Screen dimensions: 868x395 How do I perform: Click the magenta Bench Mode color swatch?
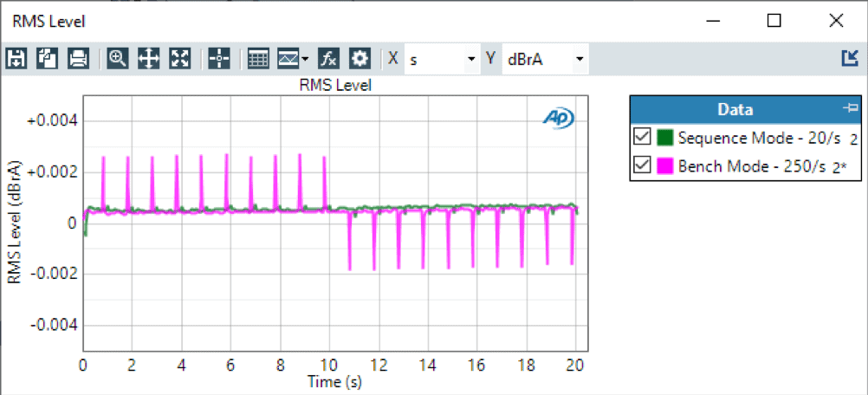pyautogui.click(x=664, y=165)
